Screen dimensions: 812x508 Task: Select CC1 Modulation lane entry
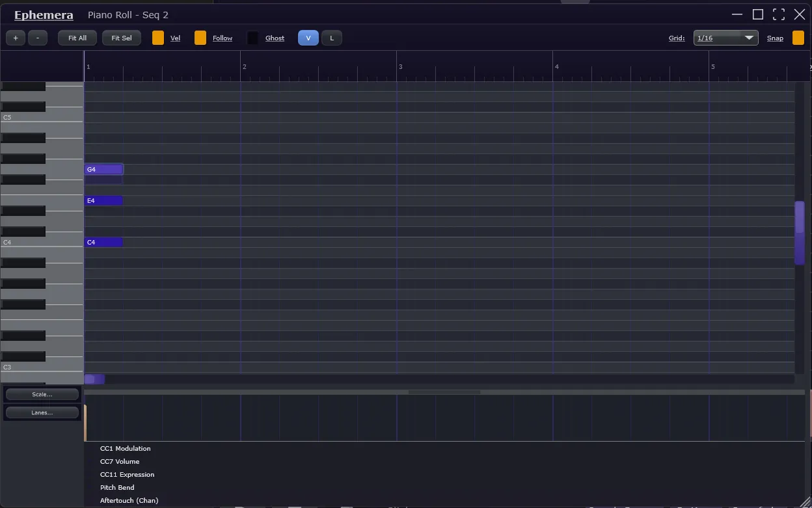tap(125, 448)
